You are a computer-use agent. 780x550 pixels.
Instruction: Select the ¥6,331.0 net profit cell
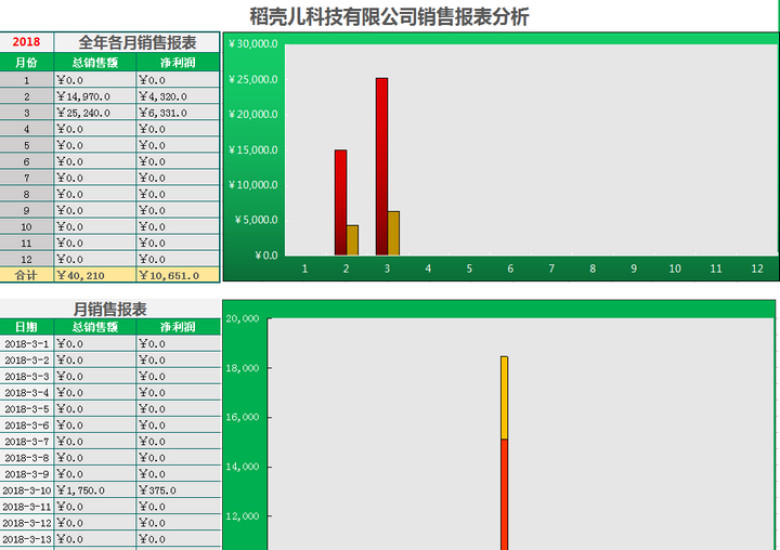pos(178,113)
